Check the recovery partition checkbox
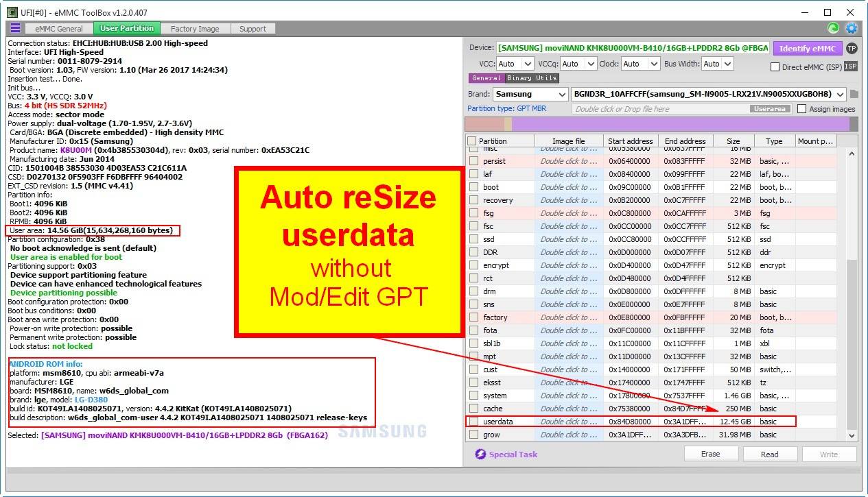This screenshot has width=868, height=497. pos(473,200)
